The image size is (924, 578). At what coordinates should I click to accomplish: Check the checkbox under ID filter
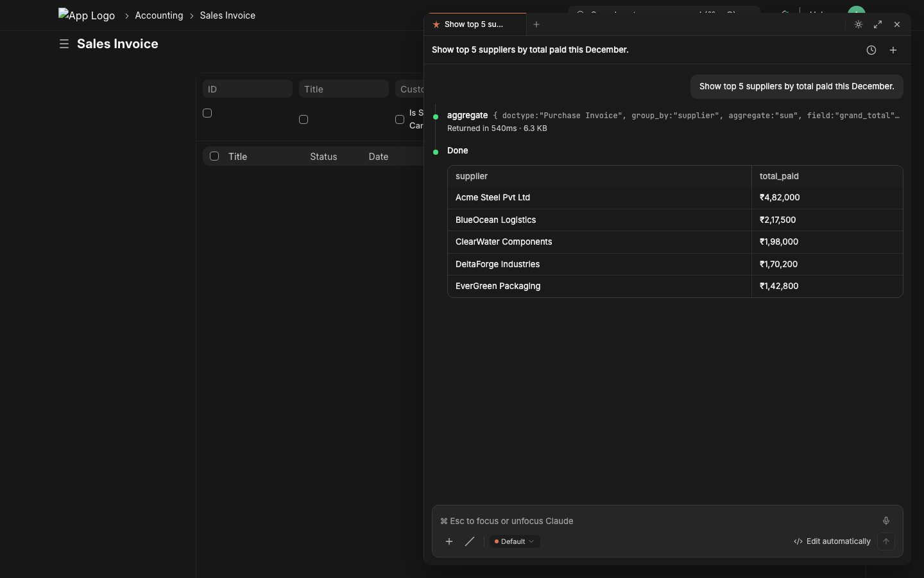point(207,113)
